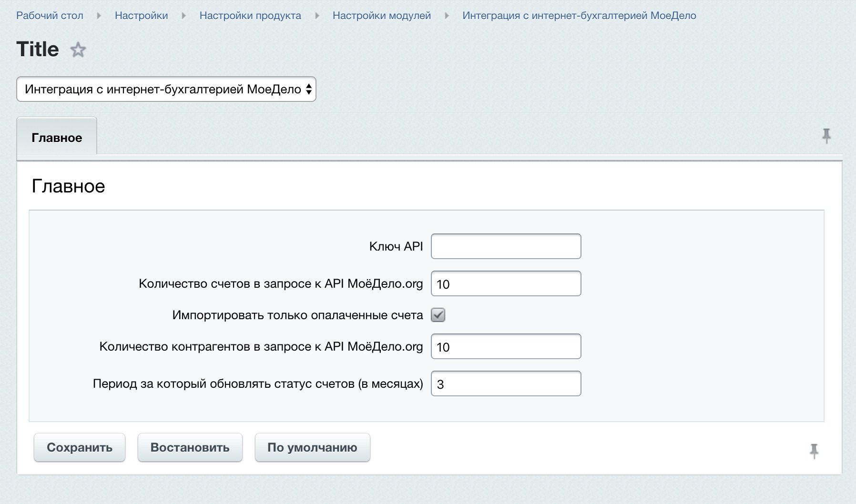Click invoice status period field showing 3
This screenshot has height=504, width=856.
[505, 383]
